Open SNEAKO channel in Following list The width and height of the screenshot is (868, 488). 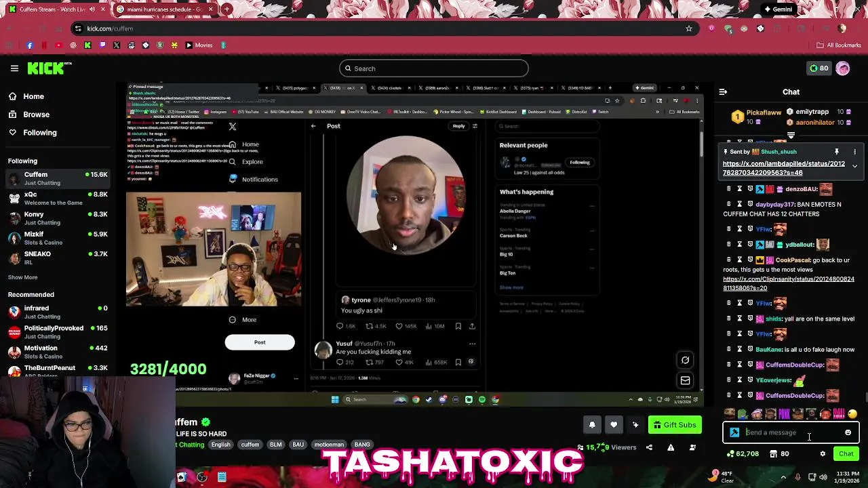[57, 258]
